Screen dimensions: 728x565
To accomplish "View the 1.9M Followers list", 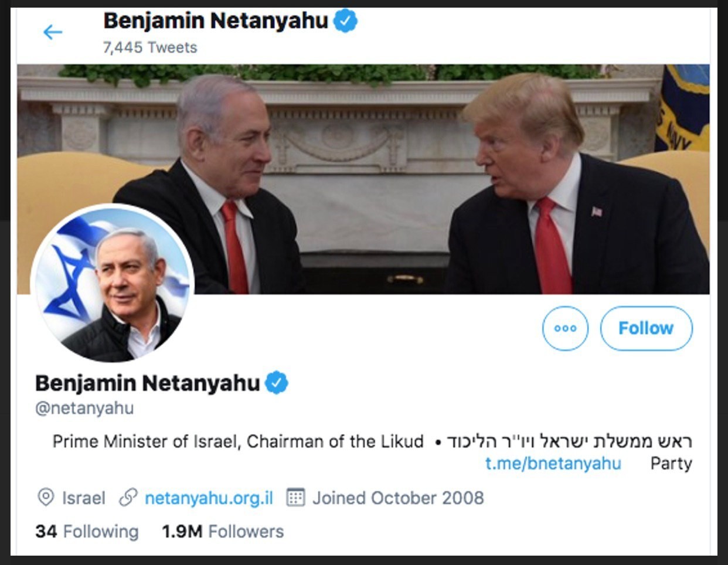I will pyautogui.click(x=223, y=532).
